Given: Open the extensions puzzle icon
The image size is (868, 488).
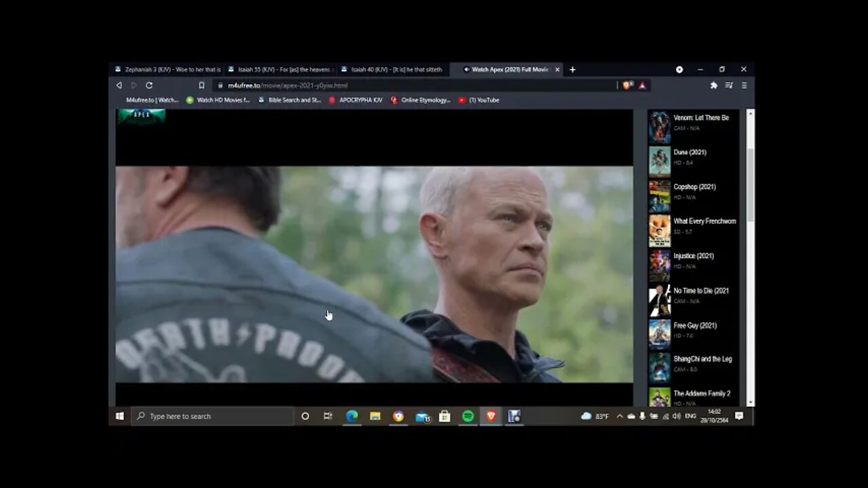Looking at the screenshot, I should (713, 85).
